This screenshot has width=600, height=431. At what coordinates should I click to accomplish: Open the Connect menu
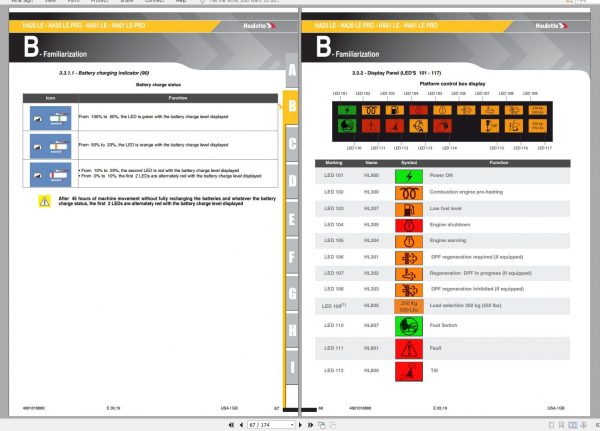(155, 2)
